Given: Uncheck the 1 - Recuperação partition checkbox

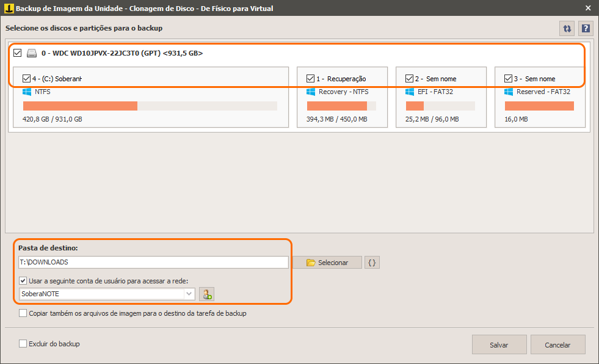Looking at the screenshot, I should coord(311,78).
